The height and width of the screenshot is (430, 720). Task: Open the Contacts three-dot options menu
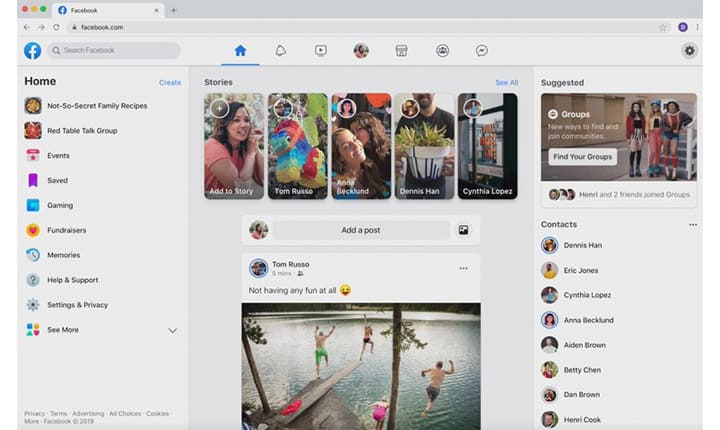click(693, 225)
